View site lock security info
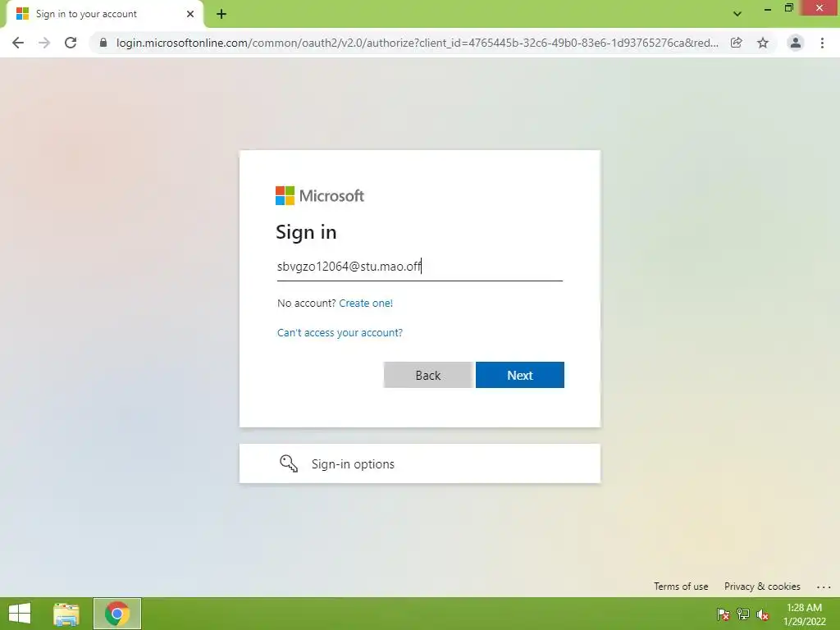Image resolution: width=840 pixels, height=630 pixels. click(103, 43)
